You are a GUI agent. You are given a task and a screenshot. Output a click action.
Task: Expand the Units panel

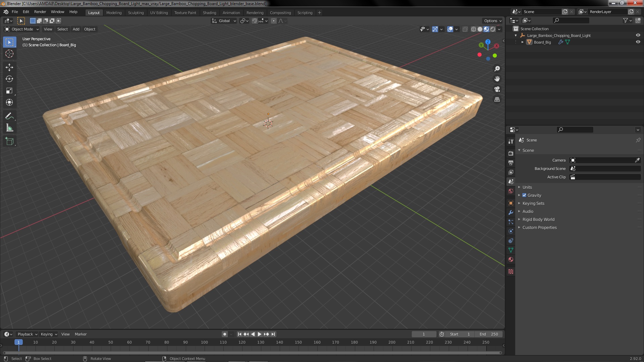tap(527, 187)
